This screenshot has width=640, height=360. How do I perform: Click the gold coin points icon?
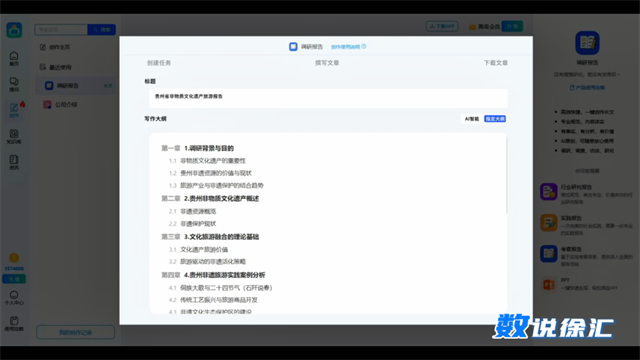(x=14, y=258)
